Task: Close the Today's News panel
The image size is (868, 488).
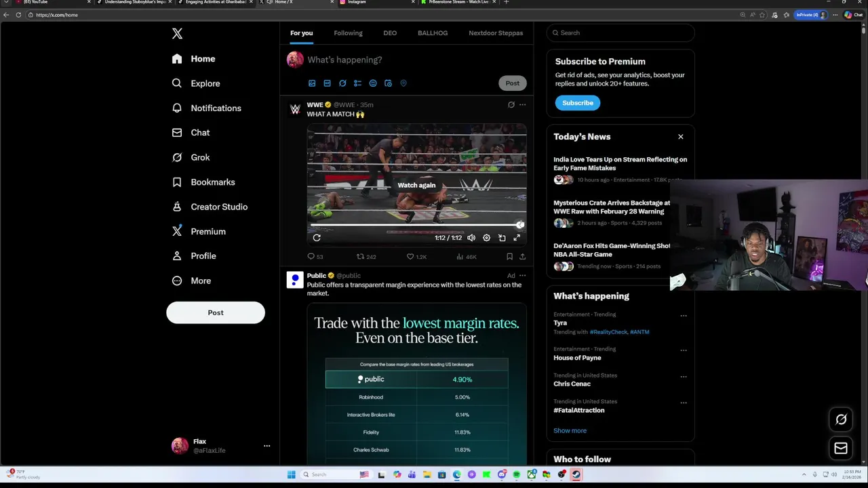Action: (x=681, y=137)
